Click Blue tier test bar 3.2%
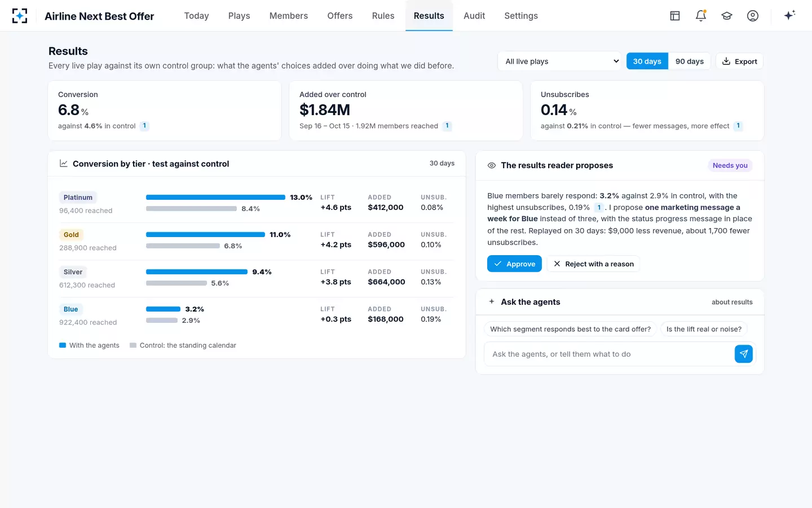 [x=164, y=309]
